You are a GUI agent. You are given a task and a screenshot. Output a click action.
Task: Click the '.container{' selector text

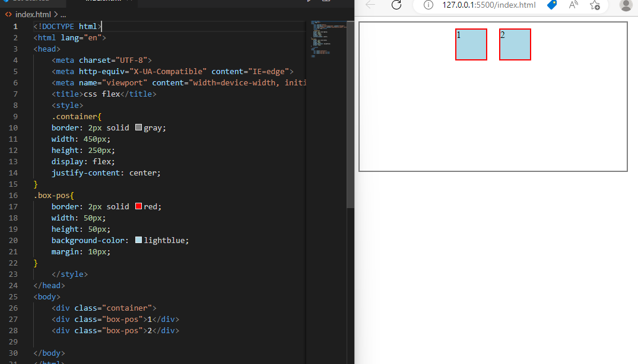[x=77, y=117]
